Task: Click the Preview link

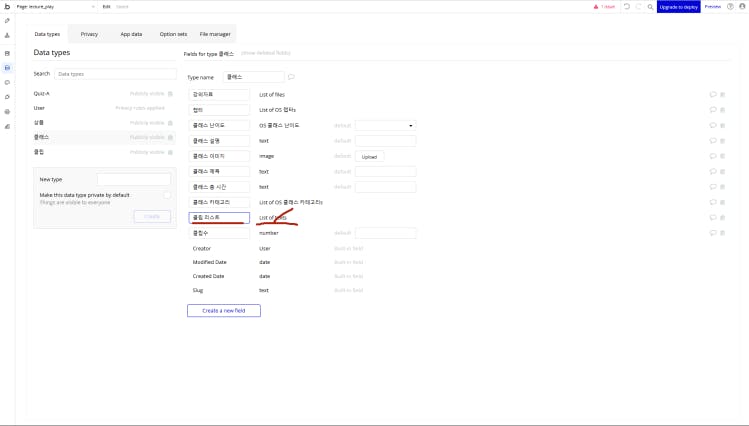Action: [713, 7]
